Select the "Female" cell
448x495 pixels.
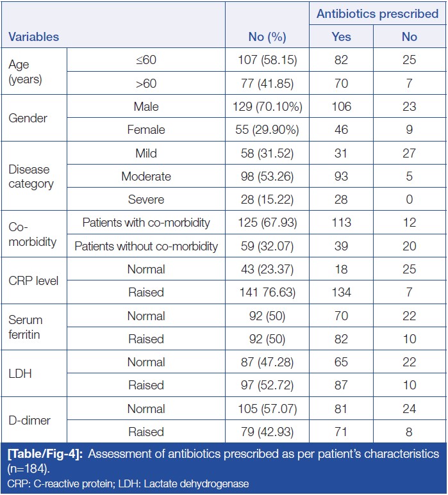146,130
